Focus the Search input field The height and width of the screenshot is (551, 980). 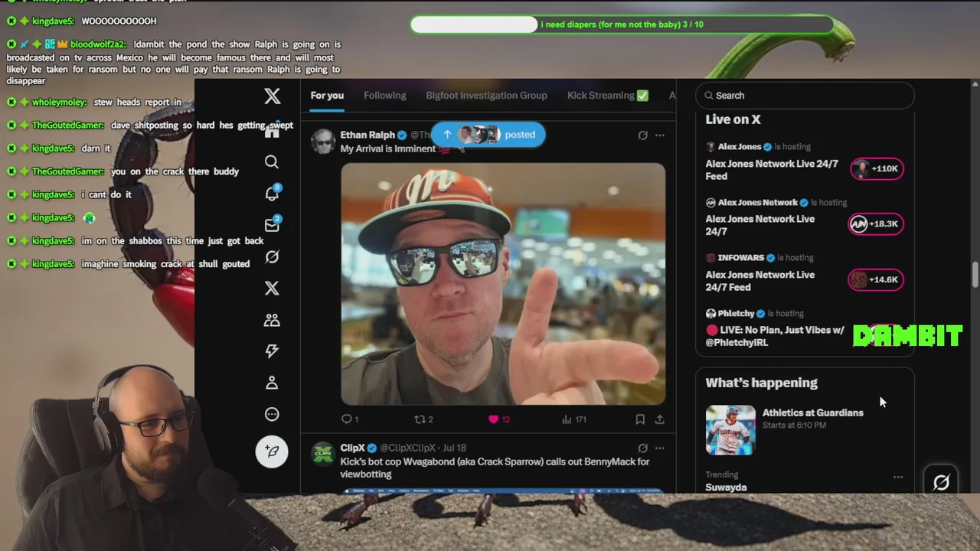click(805, 96)
